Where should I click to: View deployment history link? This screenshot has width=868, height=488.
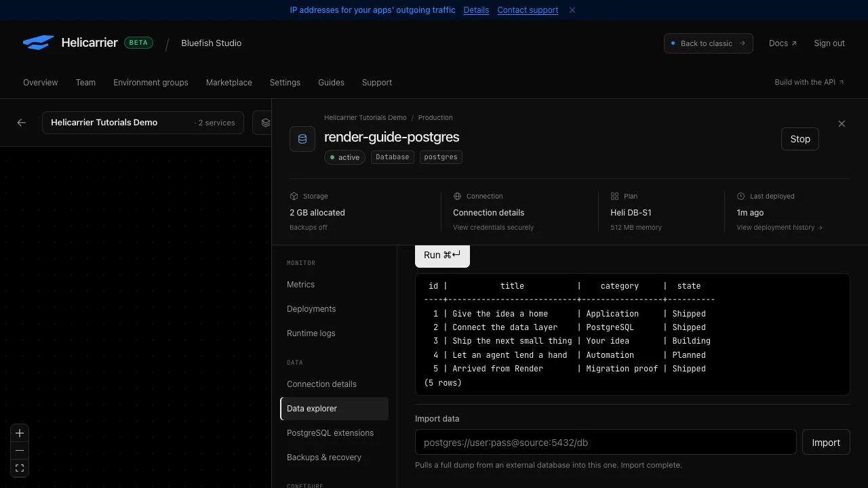point(779,228)
